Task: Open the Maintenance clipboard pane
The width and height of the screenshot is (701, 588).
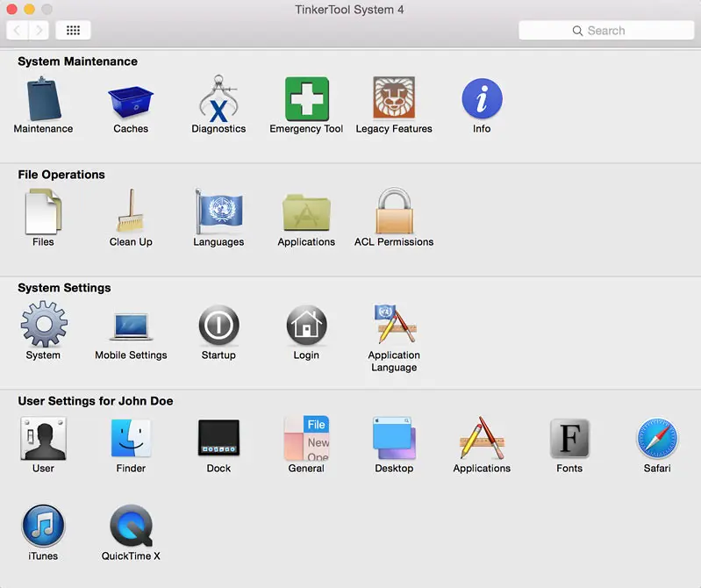Action: [x=43, y=99]
